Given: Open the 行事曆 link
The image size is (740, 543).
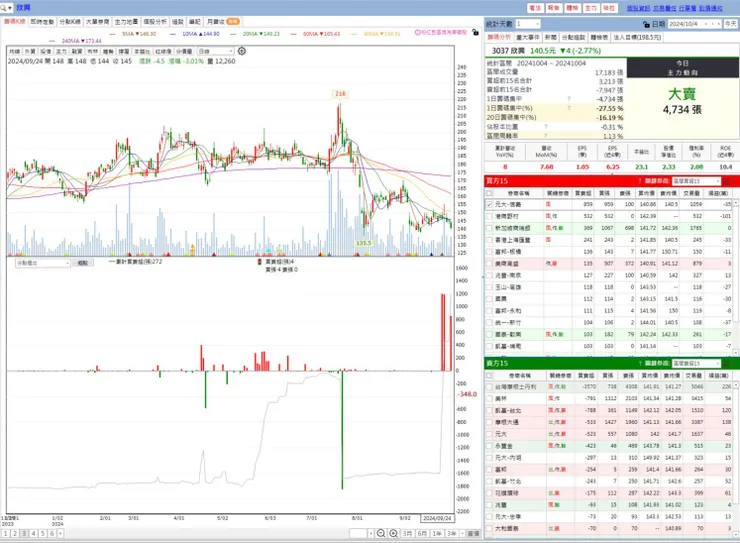Looking at the screenshot, I should click(x=688, y=8).
